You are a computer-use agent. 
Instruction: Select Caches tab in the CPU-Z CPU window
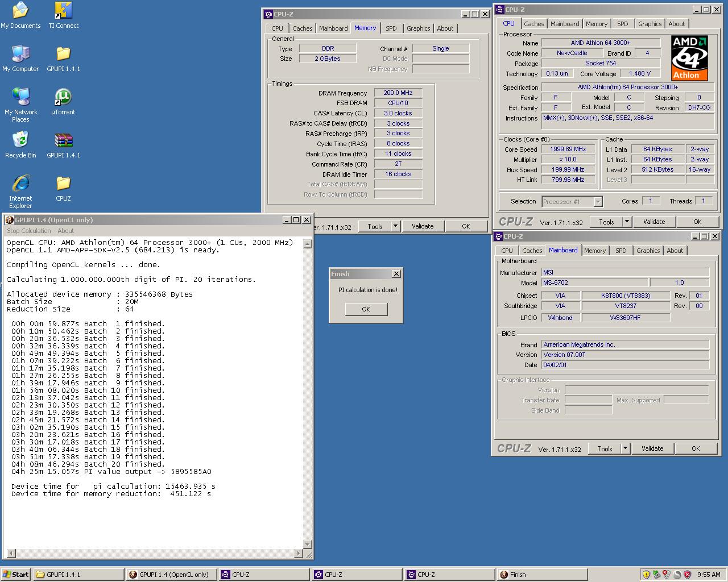pos(534,24)
